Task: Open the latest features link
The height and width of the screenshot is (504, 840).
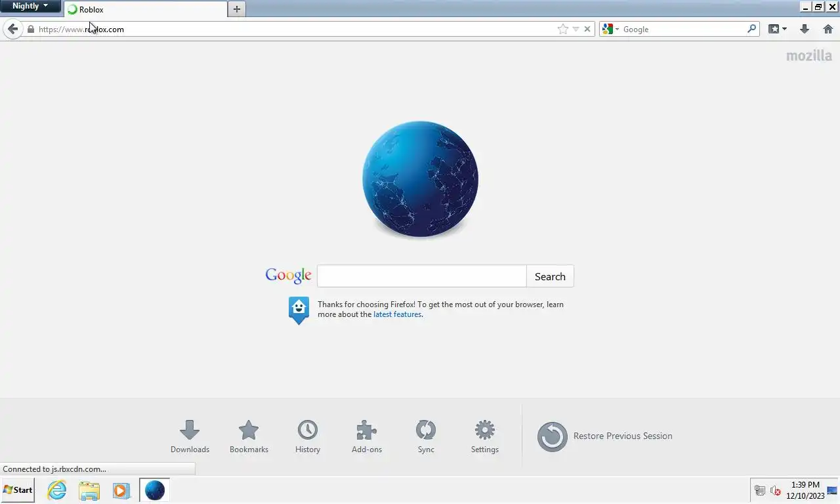Action: pos(397,314)
